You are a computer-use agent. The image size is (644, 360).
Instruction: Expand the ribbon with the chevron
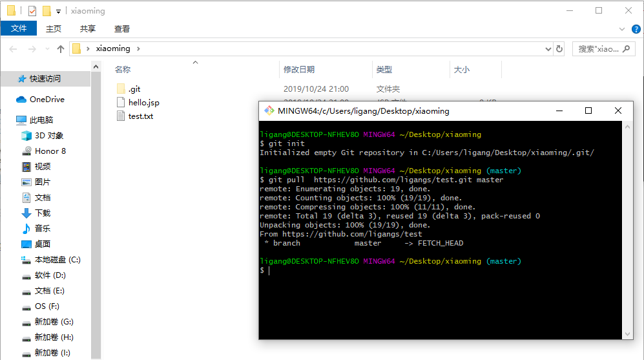pos(622,29)
